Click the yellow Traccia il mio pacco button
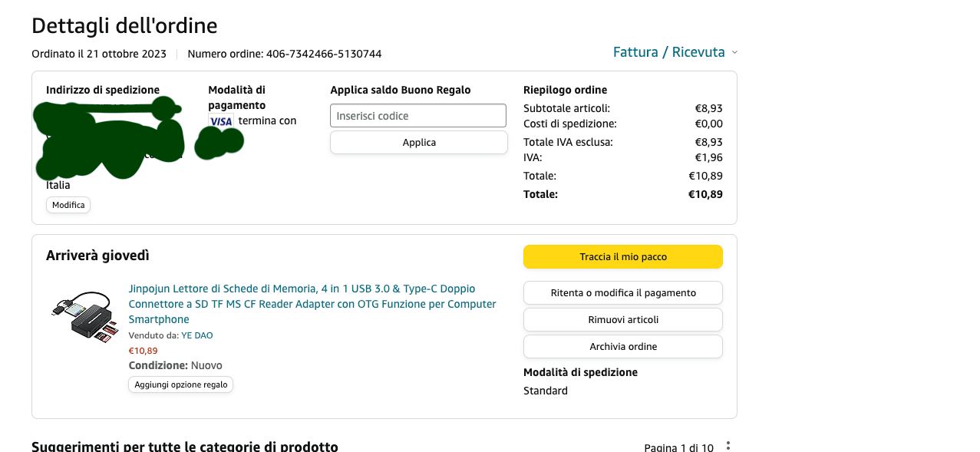The width and height of the screenshot is (980, 452). pyautogui.click(x=623, y=257)
